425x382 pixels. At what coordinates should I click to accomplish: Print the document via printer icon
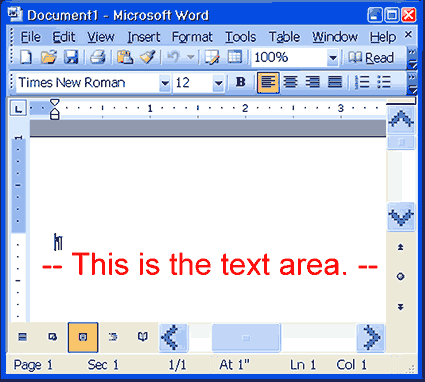tap(98, 57)
